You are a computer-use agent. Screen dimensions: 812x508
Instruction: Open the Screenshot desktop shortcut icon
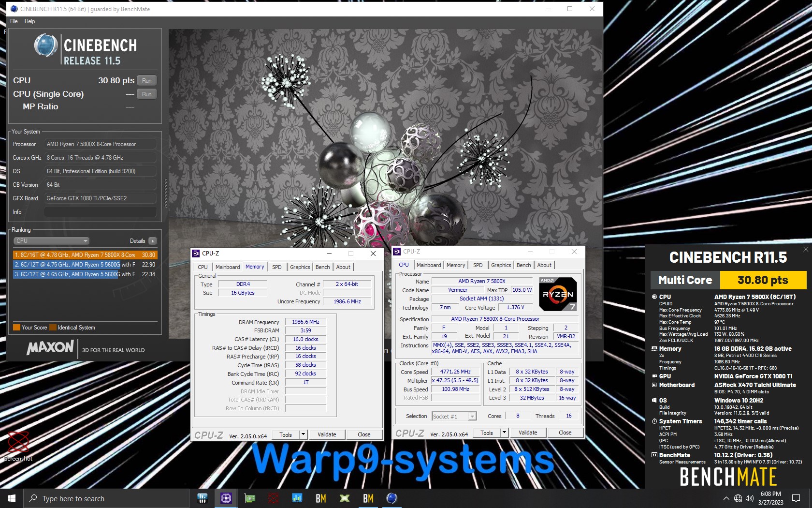(x=18, y=442)
